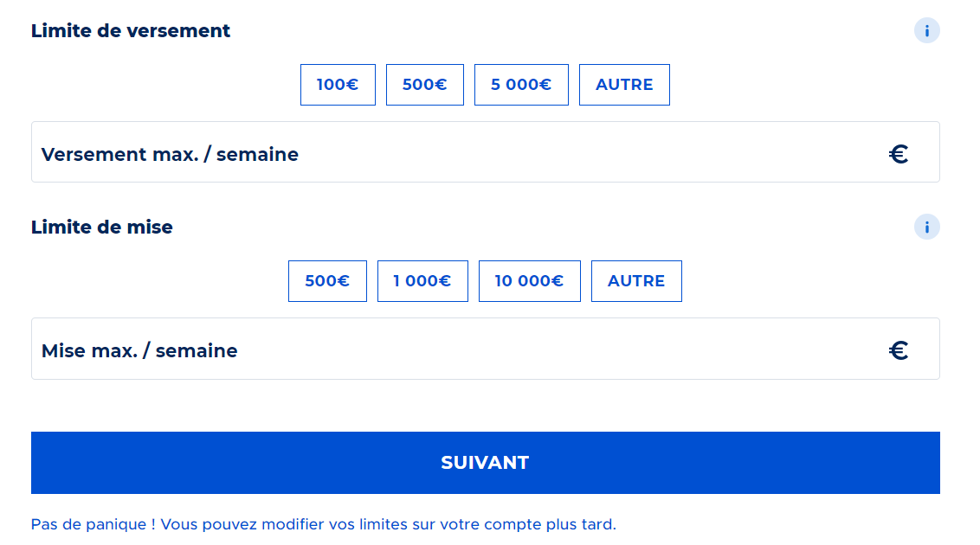Viewport: 980px width, 545px height.
Task: Select the 1 000€ stake limit preset
Action: pyautogui.click(x=422, y=281)
